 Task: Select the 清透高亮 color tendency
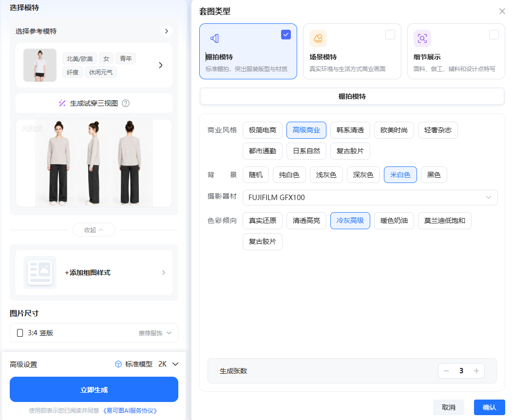306,221
